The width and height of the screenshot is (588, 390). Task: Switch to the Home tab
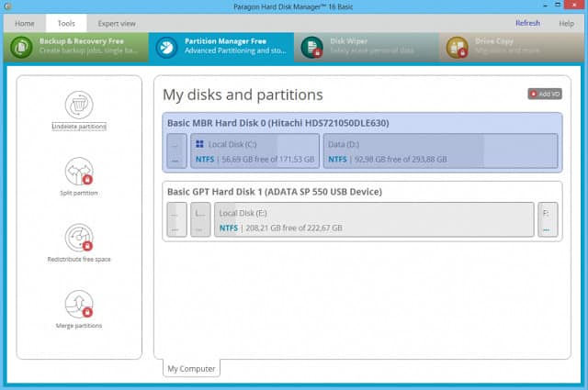[25, 23]
